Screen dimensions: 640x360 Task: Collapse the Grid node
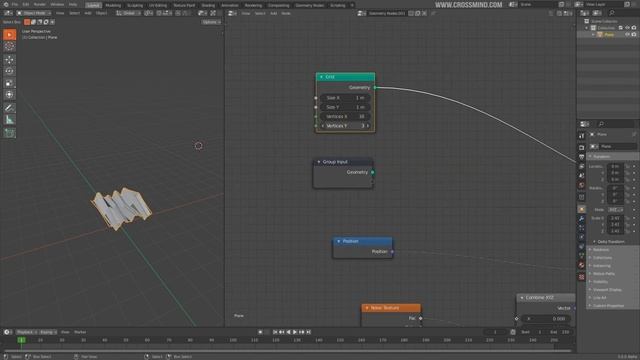pyautogui.click(x=321, y=77)
